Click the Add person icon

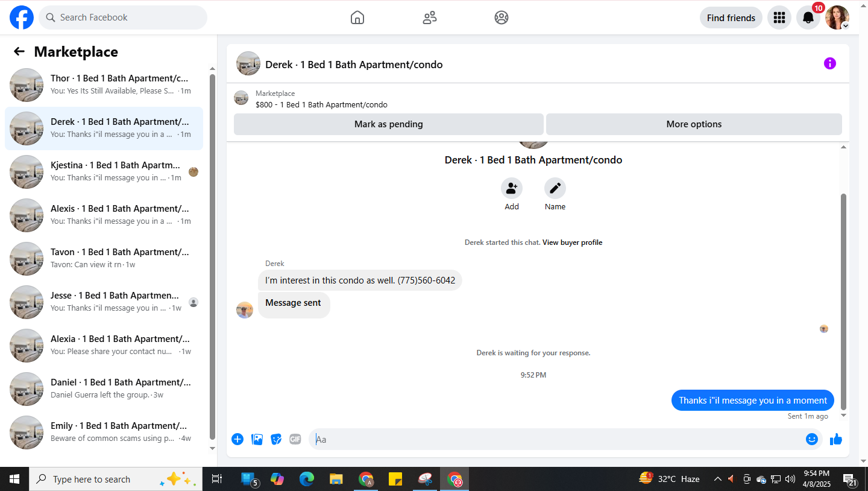[512, 188]
